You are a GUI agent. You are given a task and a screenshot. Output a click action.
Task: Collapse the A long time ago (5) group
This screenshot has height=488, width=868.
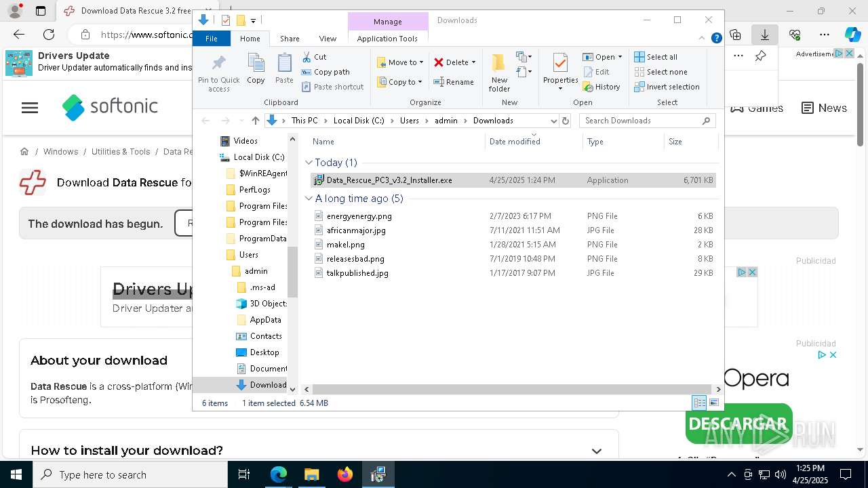(309, 199)
